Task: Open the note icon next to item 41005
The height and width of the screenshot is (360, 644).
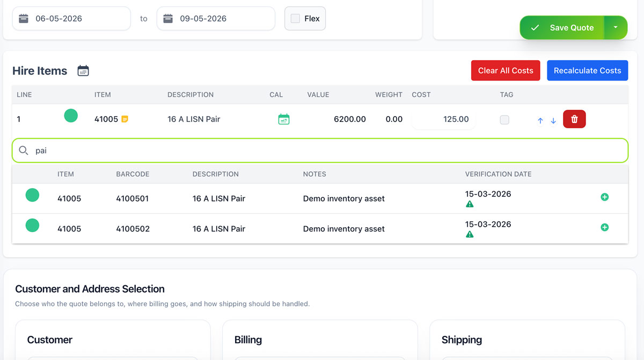Action: (x=125, y=119)
